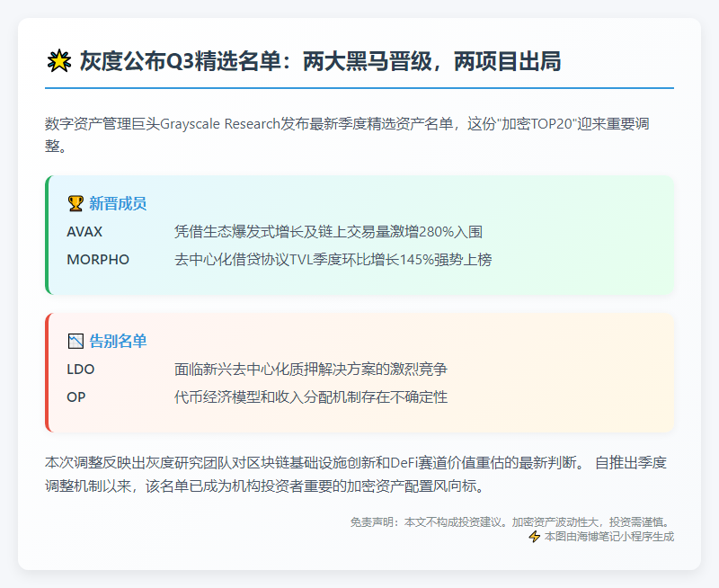Select the AVAX token label
719x588 pixels.
tap(84, 232)
